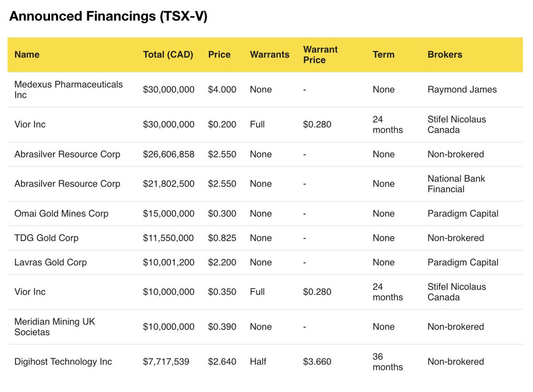Click the Brokers column header

pyautogui.click(x=445, y=55)
